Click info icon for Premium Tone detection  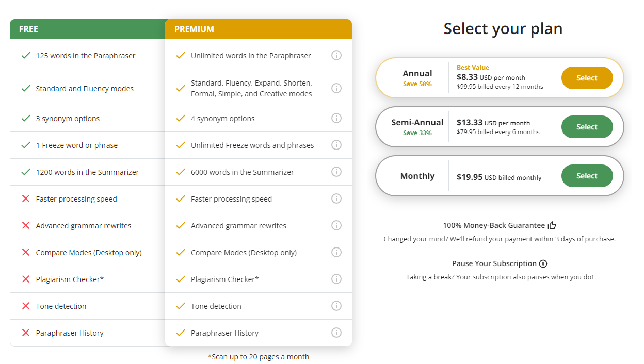(336, 306)
